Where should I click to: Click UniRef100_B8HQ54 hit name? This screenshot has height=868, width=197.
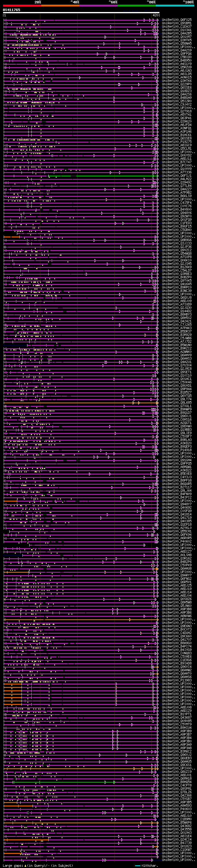pyautogui.click(x=177, y=782)
